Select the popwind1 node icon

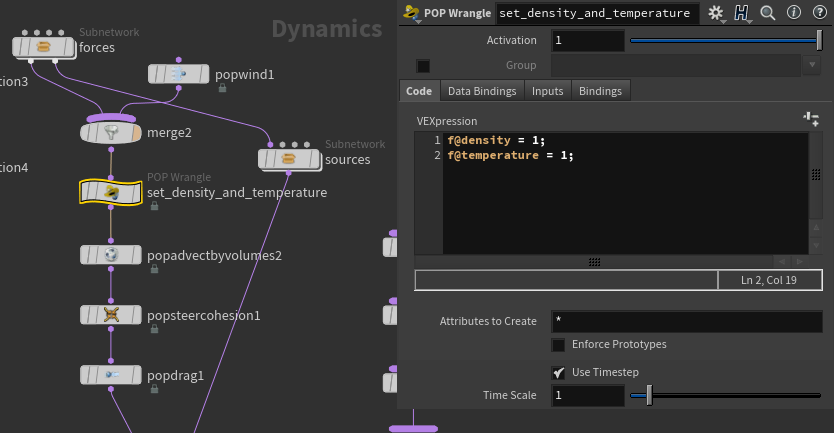tap(179, 74)
